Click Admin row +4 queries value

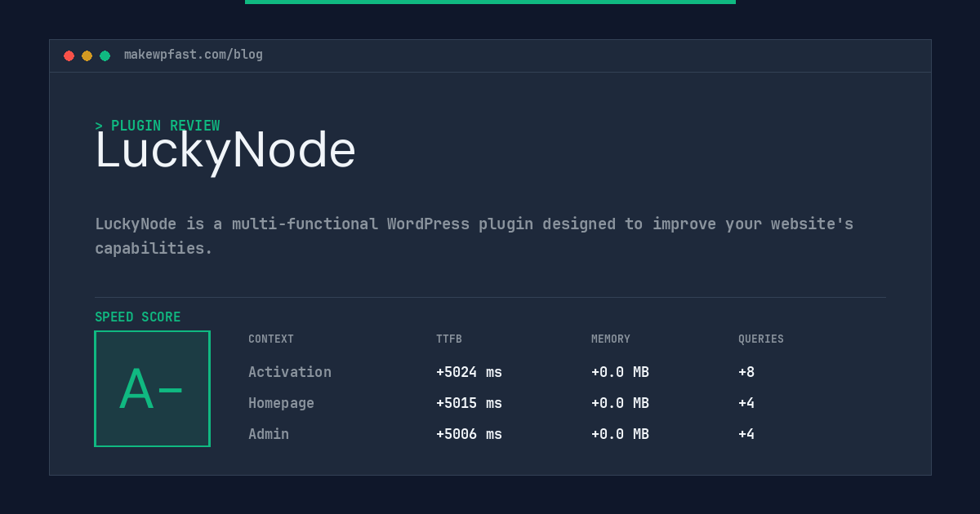(x=746, y=434)
